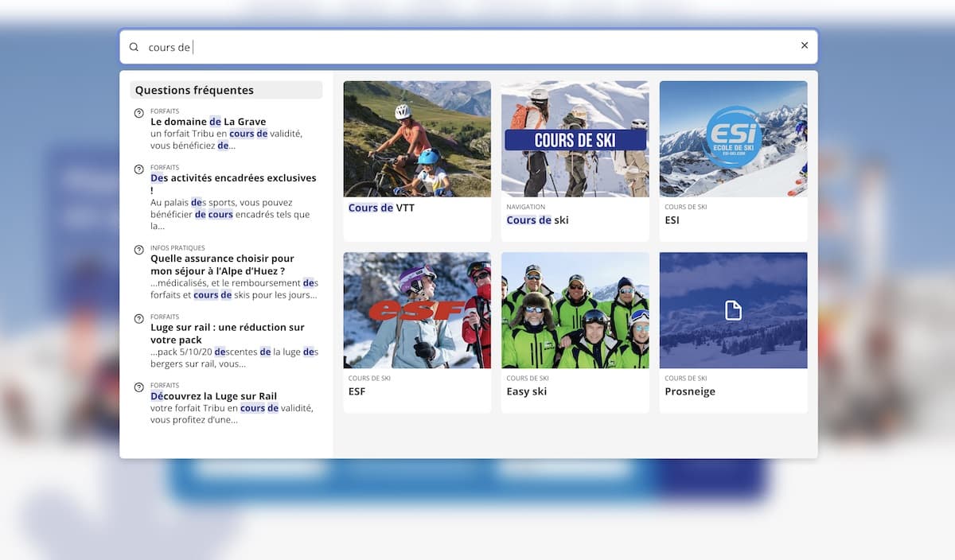The image size is (955, 560).
Task: Click question icon beside "Des activités encadrées exclusives"
Action: [x=139, y=169]
